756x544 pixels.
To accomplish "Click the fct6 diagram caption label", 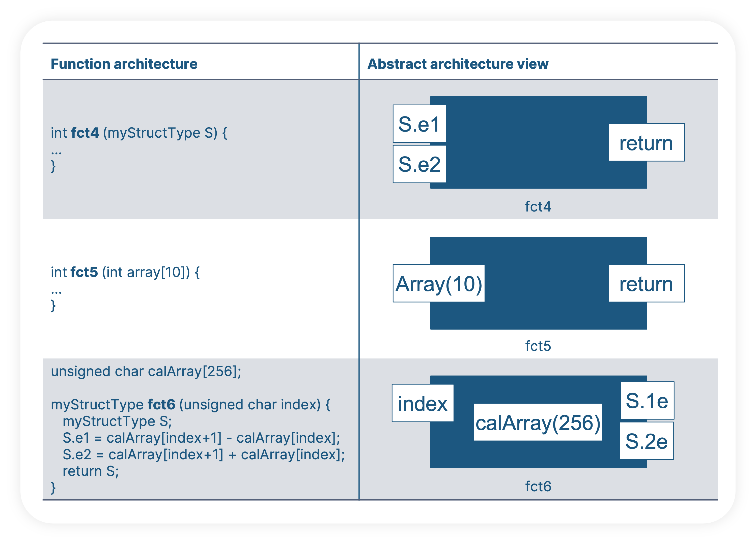I will 538,486.
